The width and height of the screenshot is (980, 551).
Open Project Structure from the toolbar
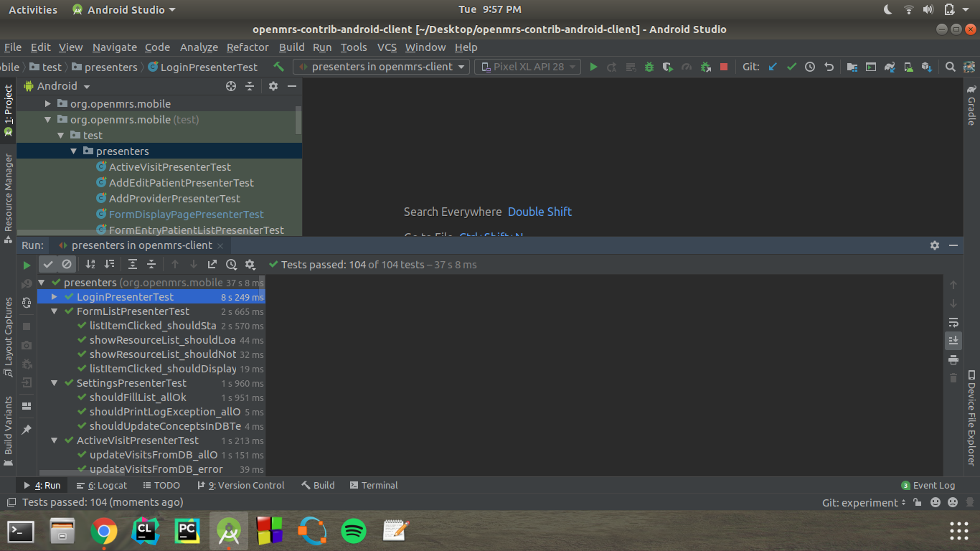pos(852,67)
